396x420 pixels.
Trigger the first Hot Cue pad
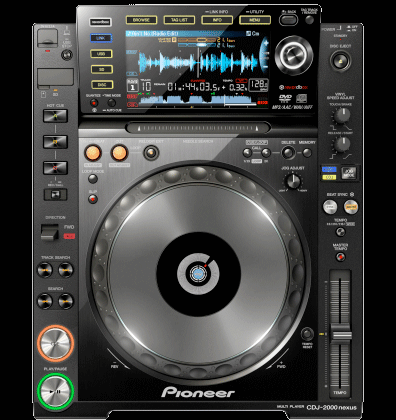55,116
